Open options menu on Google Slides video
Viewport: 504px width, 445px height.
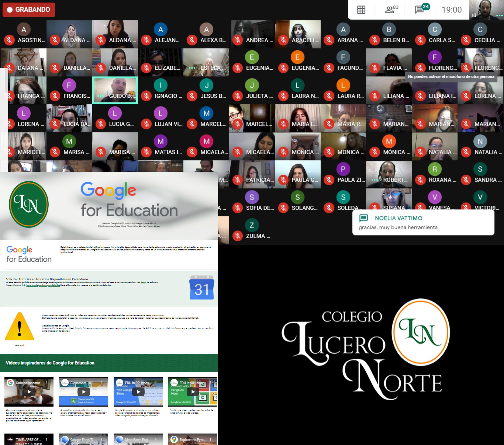(156, 383)
